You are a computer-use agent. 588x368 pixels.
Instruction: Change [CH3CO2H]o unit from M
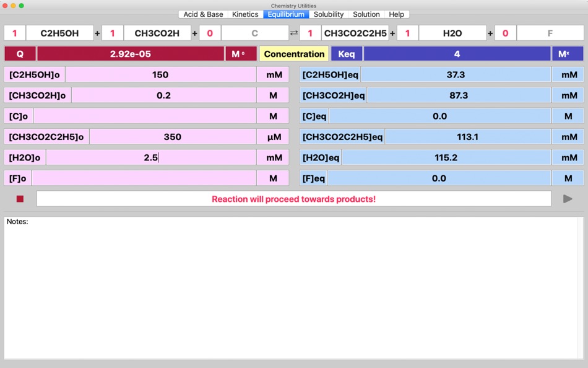click(x=273, y=95)
